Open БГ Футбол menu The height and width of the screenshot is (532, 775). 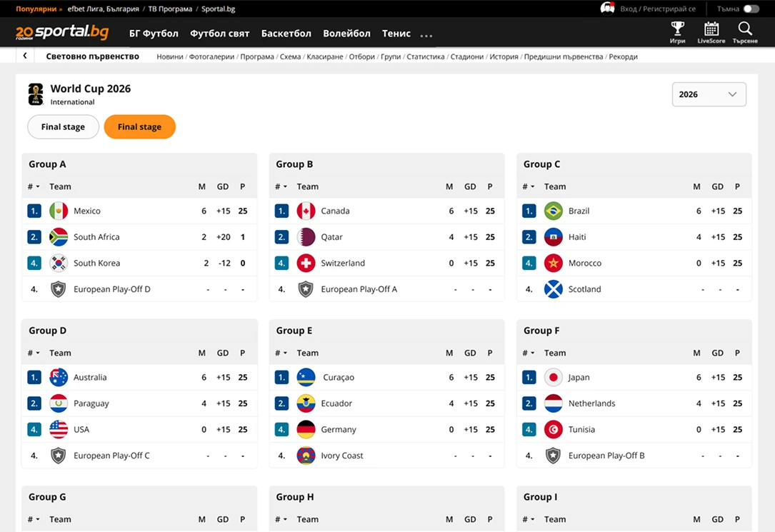coord(154,34)
